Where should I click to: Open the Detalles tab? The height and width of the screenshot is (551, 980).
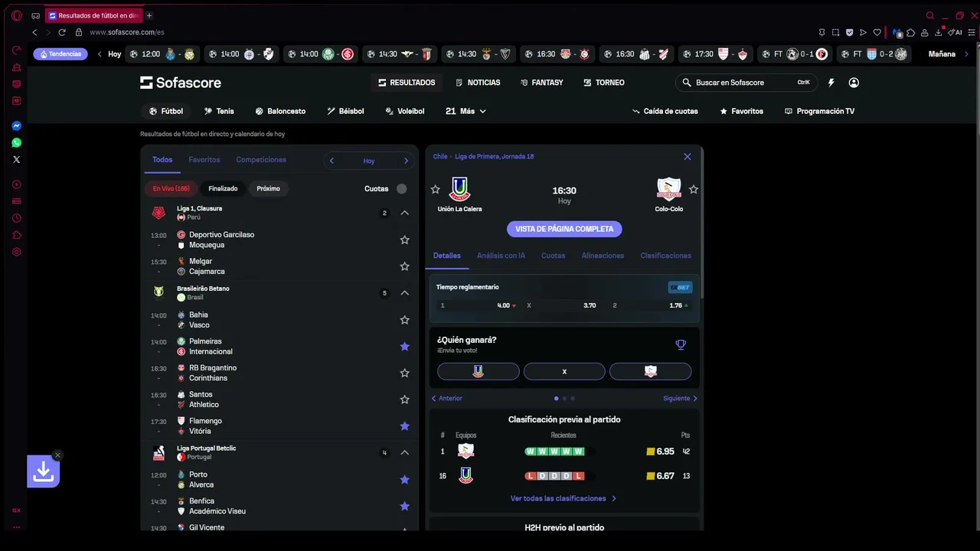pyautogui.click(x=447, y=256)
